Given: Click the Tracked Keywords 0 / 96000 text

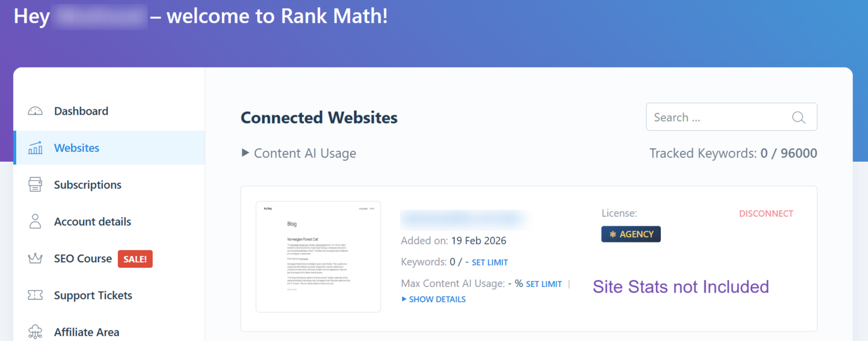Looking at the screenshot, I should pyautogui.click(x=733, y=153).
